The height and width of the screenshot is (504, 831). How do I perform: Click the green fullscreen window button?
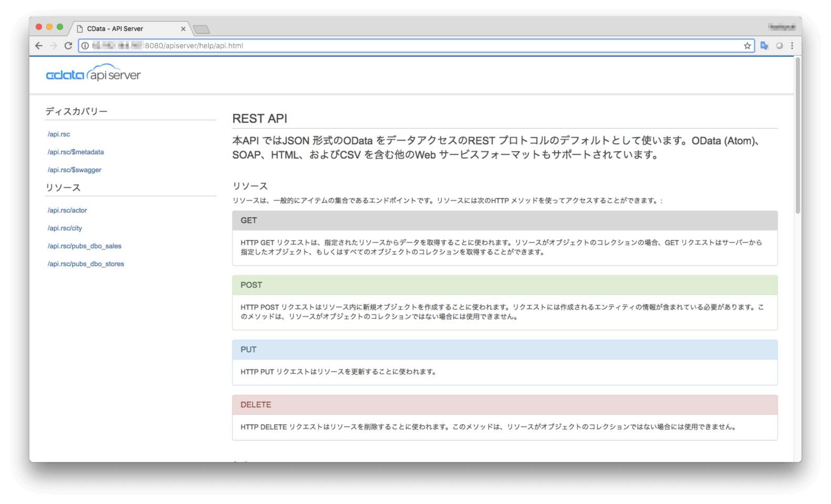pyautogui.click(x=60, y=27)
